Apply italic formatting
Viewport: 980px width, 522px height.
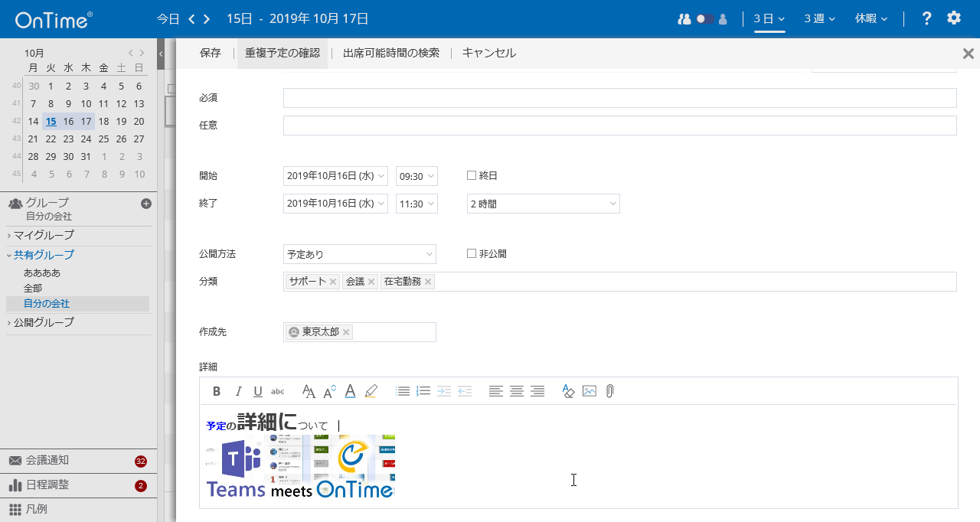238,391
